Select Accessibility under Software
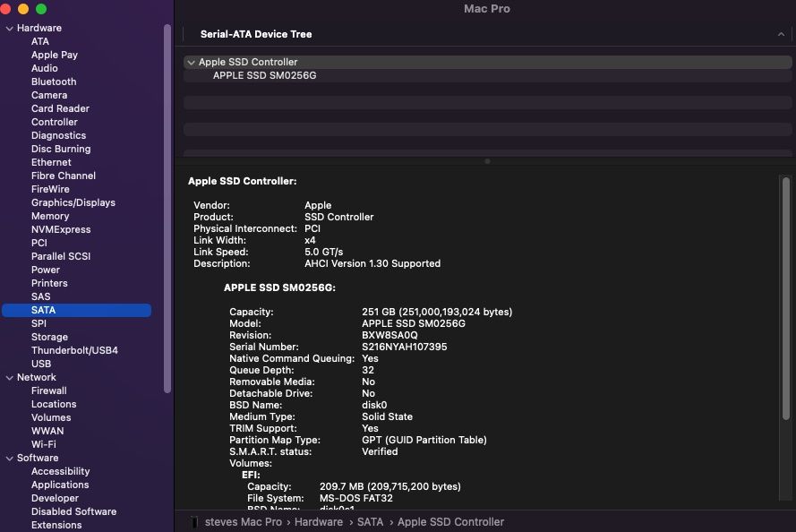 click(x=60, y=472)
